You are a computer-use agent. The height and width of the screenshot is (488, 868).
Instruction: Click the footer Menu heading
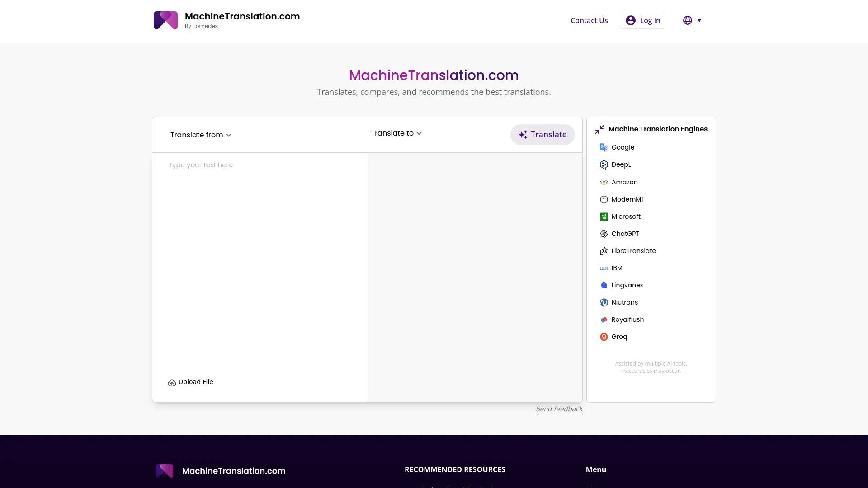point(596,469)
